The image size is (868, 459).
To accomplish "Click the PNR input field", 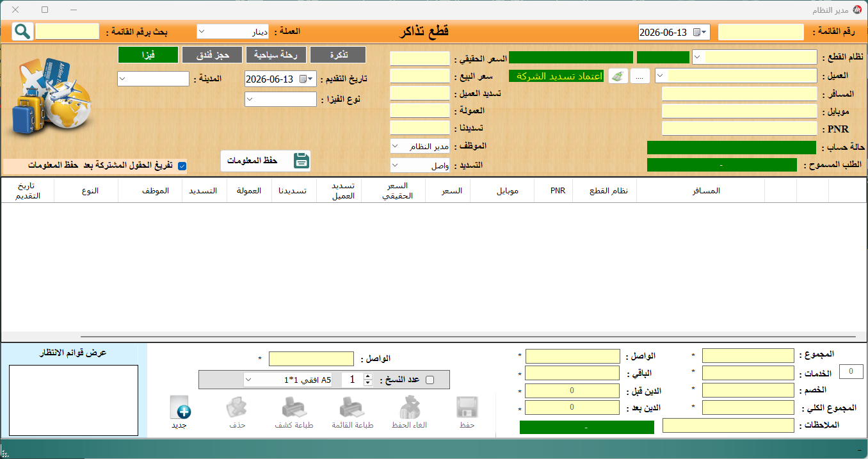I will (x=739, y=129).
